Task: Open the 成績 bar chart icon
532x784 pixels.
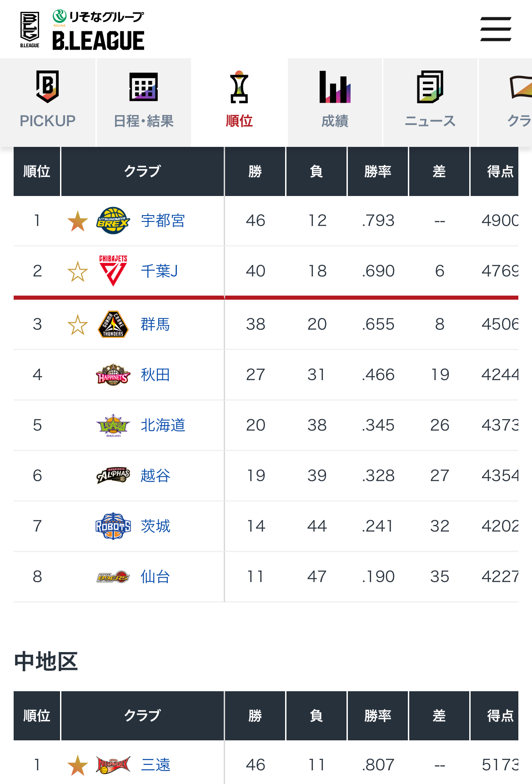Action: 335,87
